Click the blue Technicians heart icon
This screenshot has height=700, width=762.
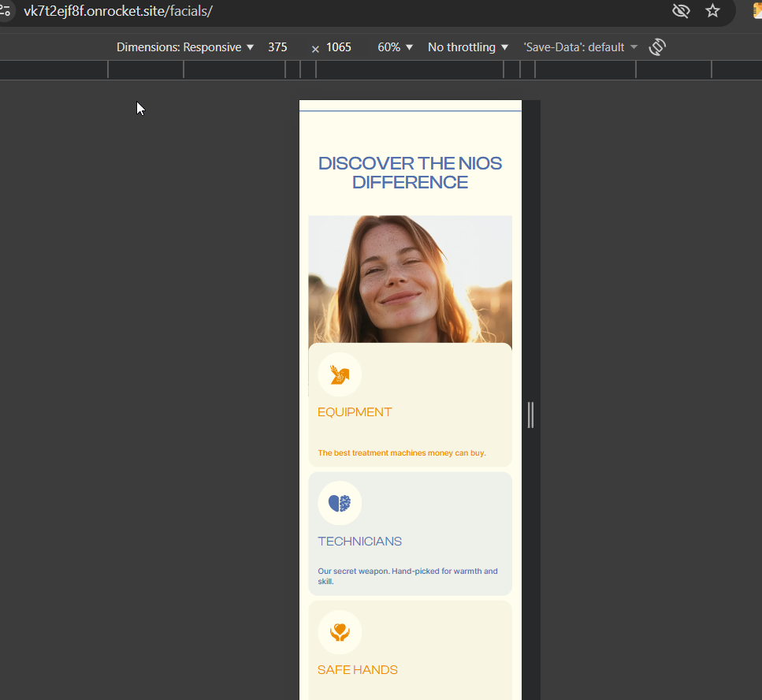tap(340, 503)
